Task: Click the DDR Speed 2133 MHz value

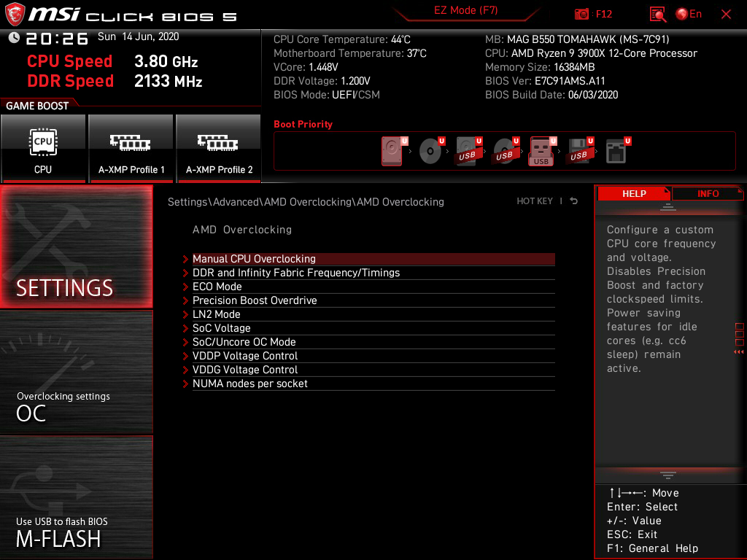Action: point(169,81)
